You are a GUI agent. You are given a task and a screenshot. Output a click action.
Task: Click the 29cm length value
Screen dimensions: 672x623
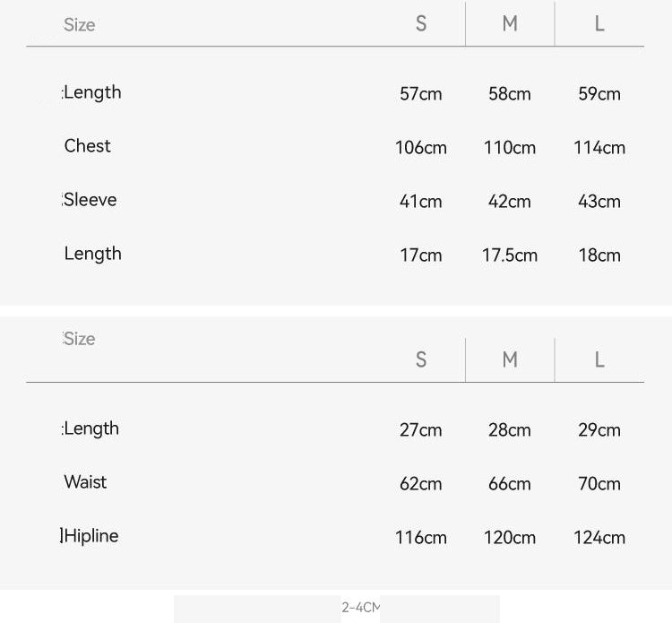coord(599,430)
